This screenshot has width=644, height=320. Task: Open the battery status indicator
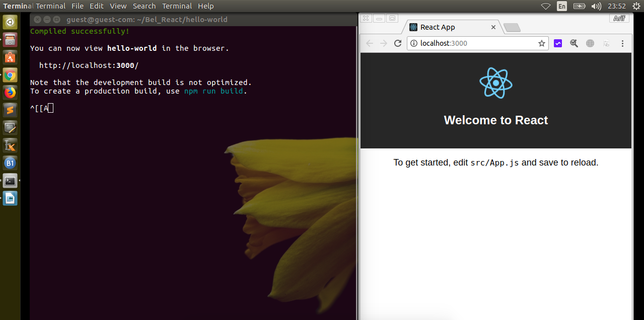click(x=580, y=6)
